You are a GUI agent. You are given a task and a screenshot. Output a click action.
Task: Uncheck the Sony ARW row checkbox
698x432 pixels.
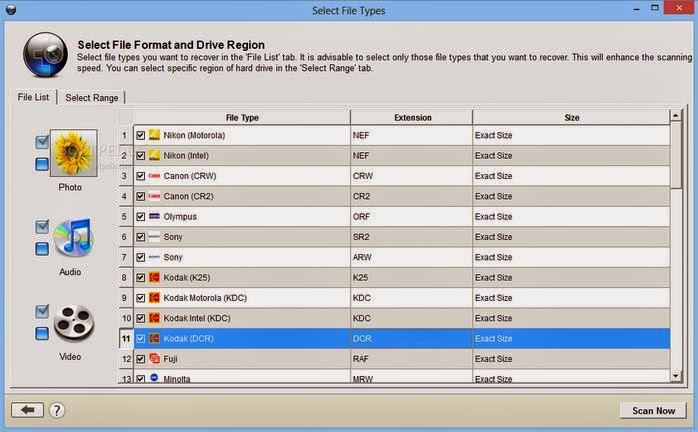point(141,257)
